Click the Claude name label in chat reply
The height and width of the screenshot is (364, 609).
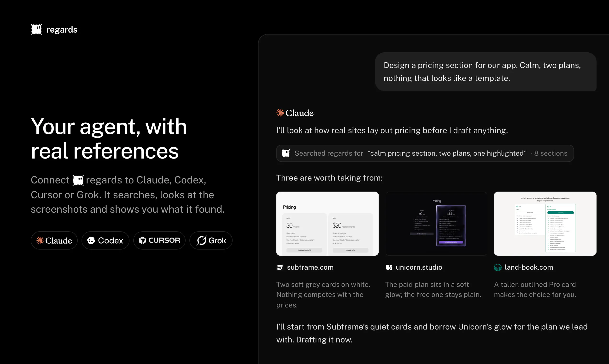[299, 113]
